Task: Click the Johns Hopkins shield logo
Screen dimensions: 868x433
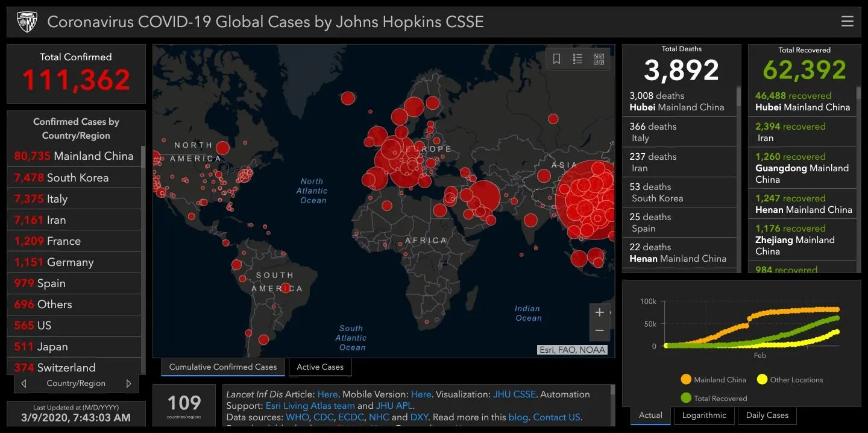Action: [x=27, y=22]
